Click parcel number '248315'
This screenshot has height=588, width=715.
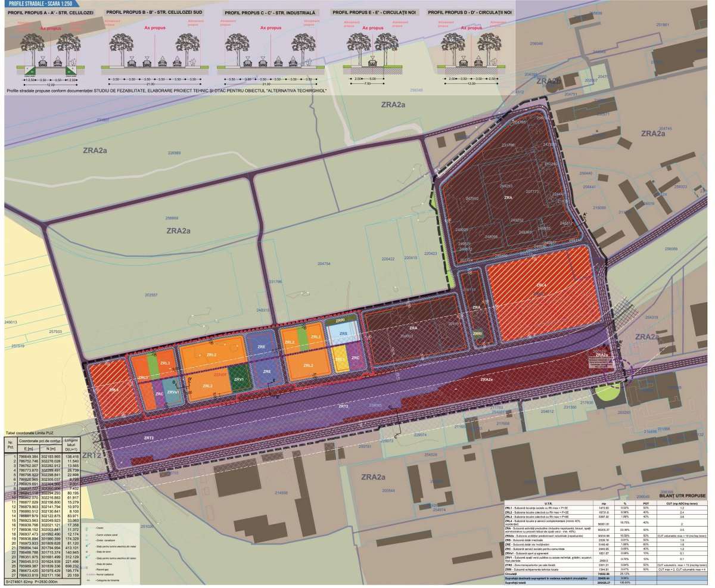click(x=263, y=310)
